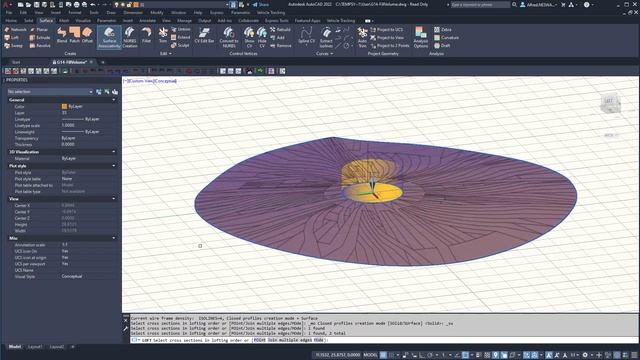Select the Revolve surface tool
This screenshot has height=360, width=640.
(x=40, y=46)
